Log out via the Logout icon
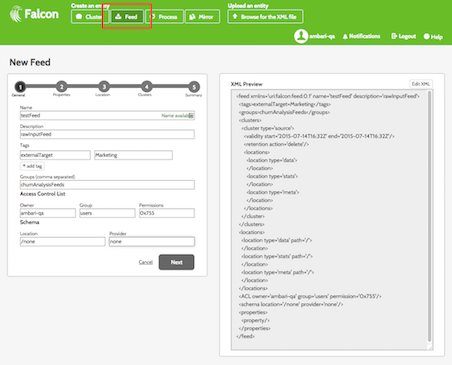 pyautogui.click(x=394, y=36)
